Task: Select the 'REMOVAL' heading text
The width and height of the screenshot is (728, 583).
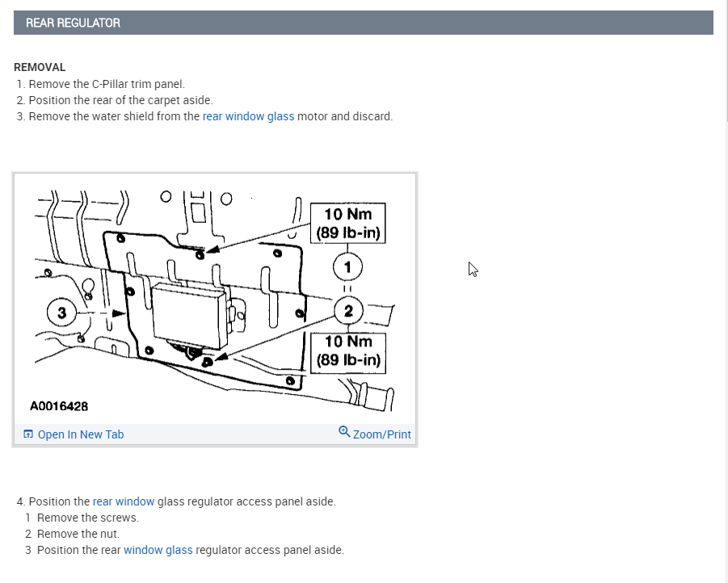Action: 40,67
